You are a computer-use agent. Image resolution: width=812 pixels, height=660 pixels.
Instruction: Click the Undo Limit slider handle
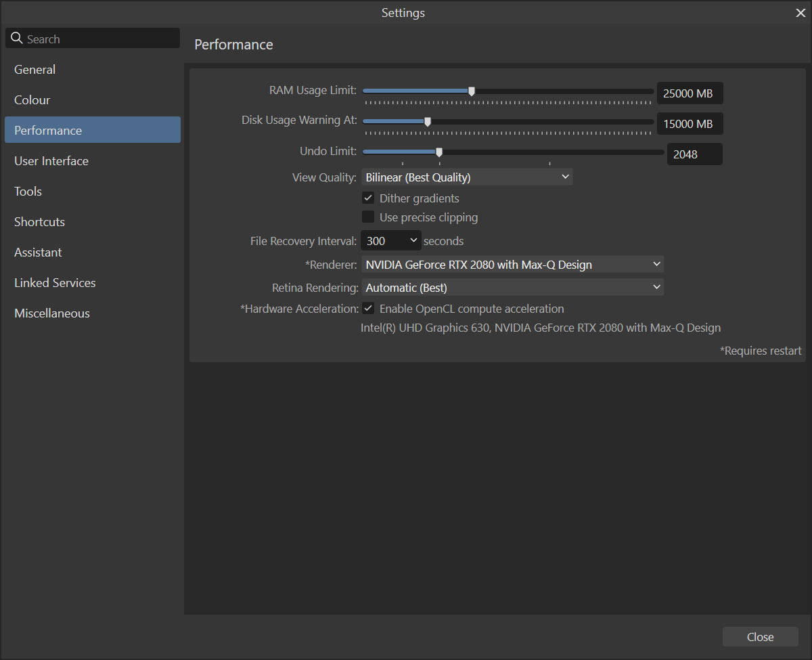tap(438, 152)
